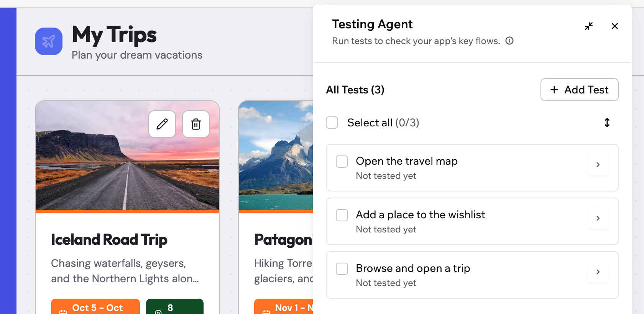Click the Oct 5 date badge
The image size is (644, 314).
click(95, 307)
